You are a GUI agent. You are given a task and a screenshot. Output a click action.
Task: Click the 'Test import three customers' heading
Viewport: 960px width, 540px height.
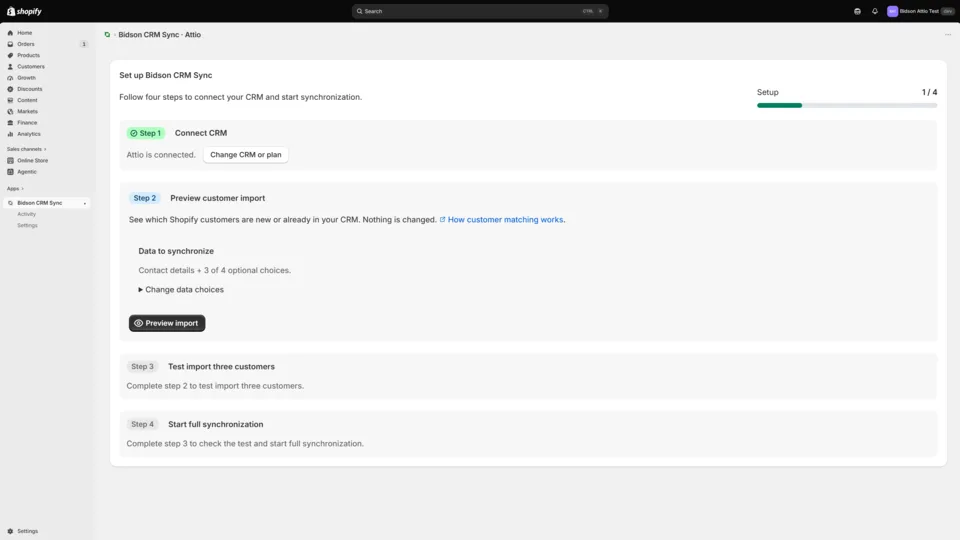pyautogui.click(x=221, y=367)
